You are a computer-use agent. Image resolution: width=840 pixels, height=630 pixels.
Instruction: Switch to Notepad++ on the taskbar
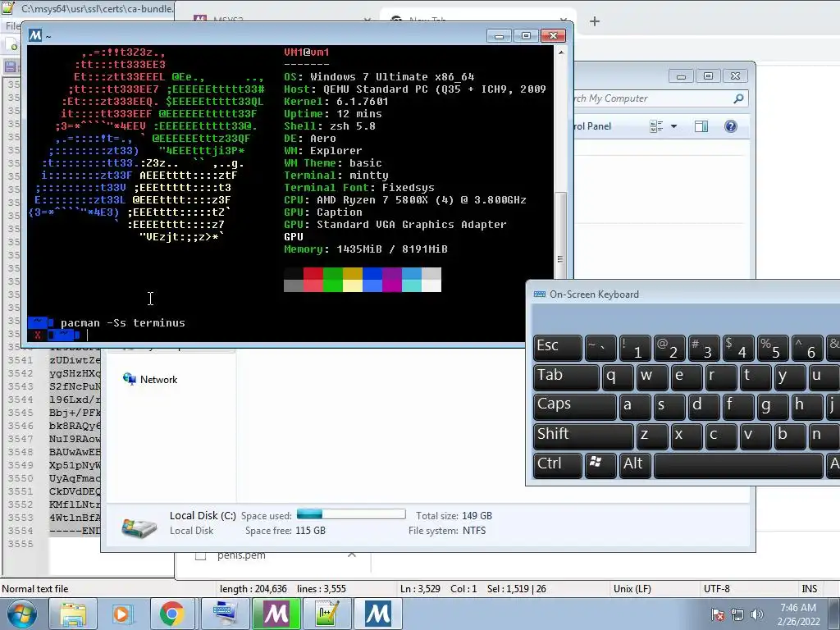tap(326, 614)
